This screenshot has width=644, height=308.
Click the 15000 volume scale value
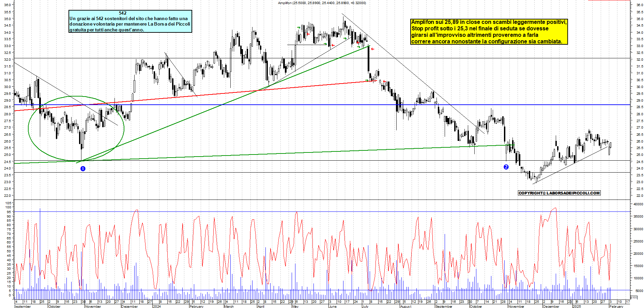point(638,266)
